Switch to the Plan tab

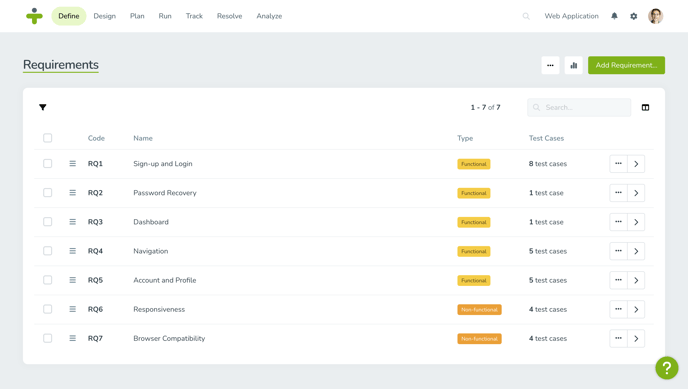tap(137, 16)
